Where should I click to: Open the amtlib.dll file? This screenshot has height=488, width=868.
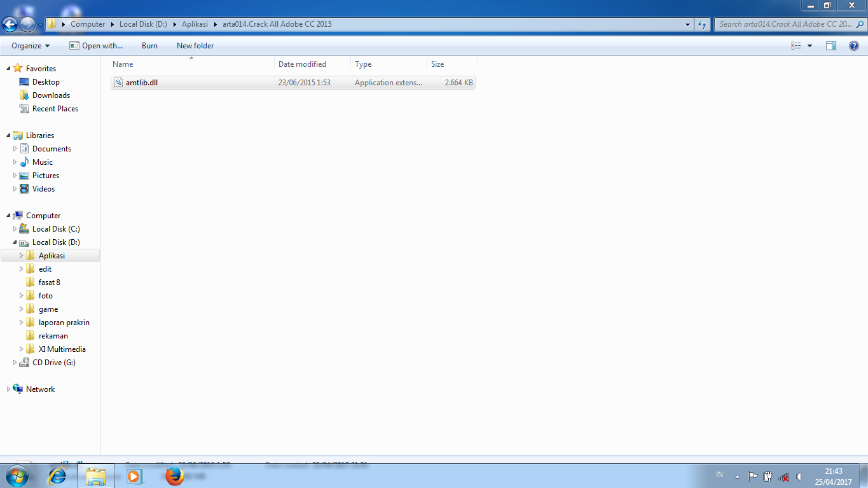click(141, 82)
